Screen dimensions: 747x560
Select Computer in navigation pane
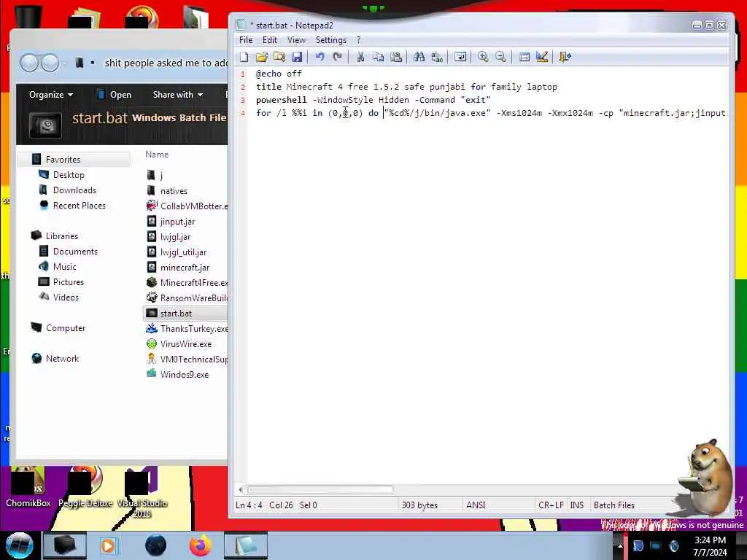point(65,327)
